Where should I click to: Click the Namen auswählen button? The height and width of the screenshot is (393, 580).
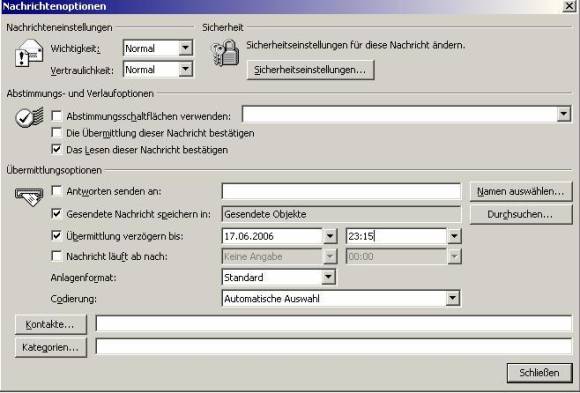[x=521, y=191]
